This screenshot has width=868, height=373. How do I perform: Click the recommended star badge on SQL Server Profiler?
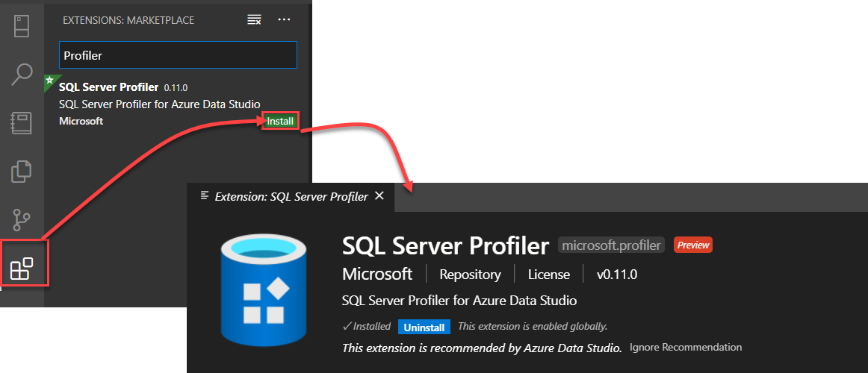click(49, 79)
